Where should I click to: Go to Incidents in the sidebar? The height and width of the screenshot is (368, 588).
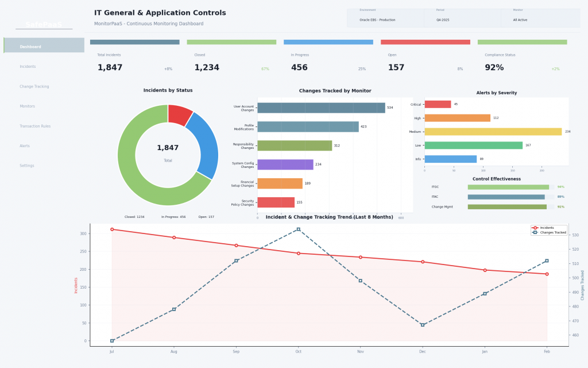pyautogui.click(x=28, y=67)
